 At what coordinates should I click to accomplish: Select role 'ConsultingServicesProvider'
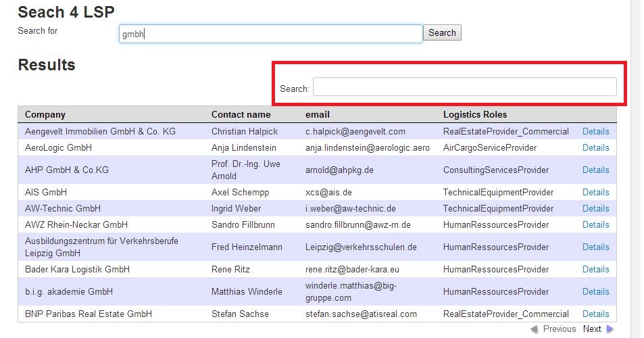(x=496, y=170)
